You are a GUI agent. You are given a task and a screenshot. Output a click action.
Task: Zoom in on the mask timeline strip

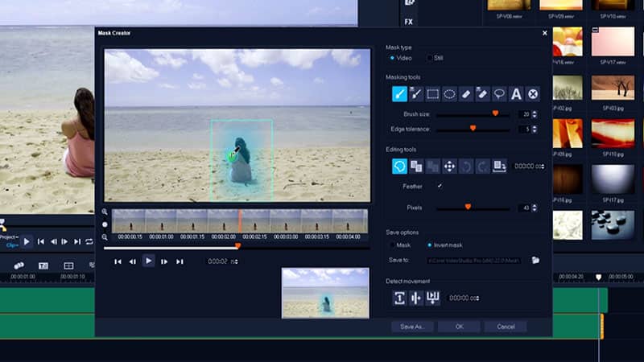105,212
